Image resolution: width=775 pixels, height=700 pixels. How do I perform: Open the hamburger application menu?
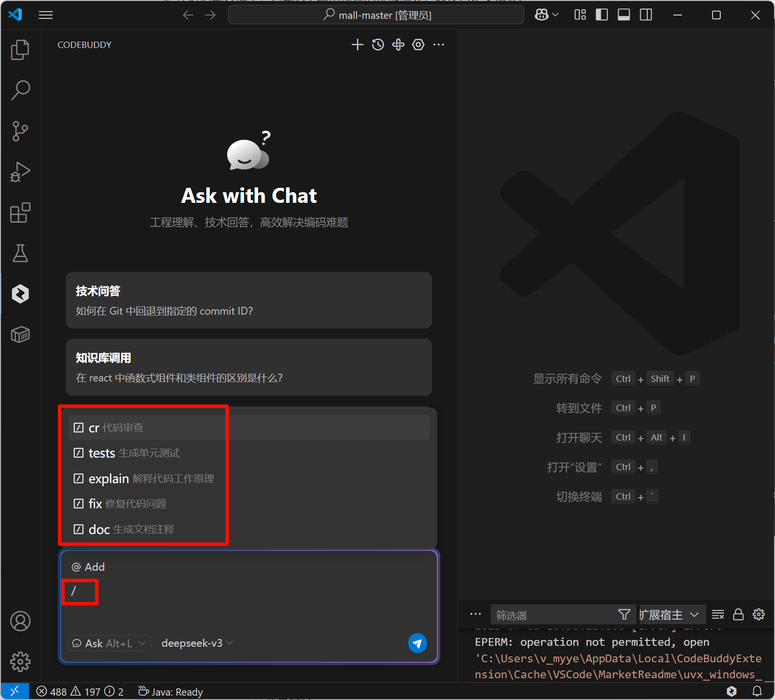click(x=46, y=15)
